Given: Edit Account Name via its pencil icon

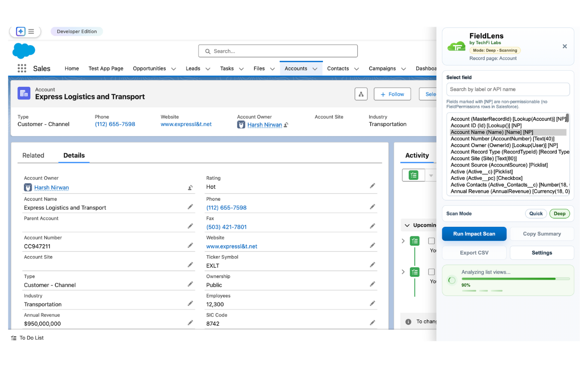Looking at the screenshot, I should coord(190,207).
